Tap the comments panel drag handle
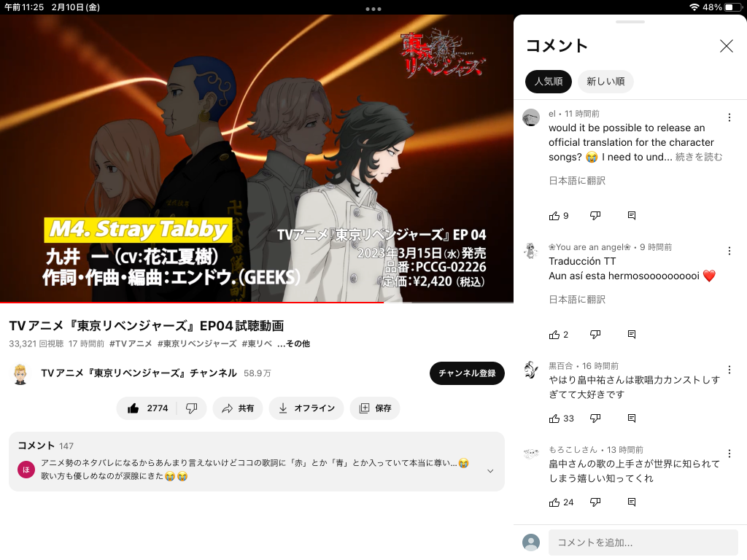This screenshot has height=560, width=747. (x=630, y=22)
